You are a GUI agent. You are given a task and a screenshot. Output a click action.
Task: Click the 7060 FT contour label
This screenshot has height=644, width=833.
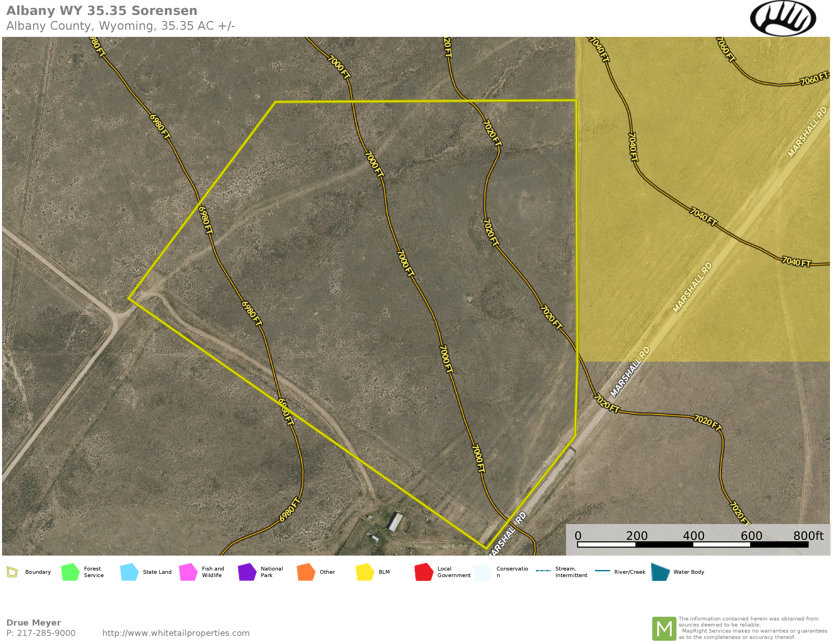pos(814,79)
